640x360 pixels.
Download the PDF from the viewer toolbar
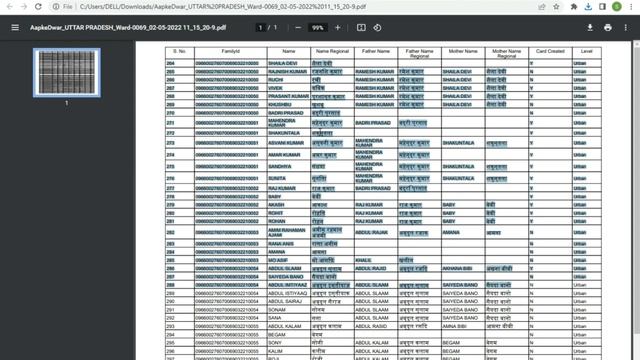pos(590,28)
